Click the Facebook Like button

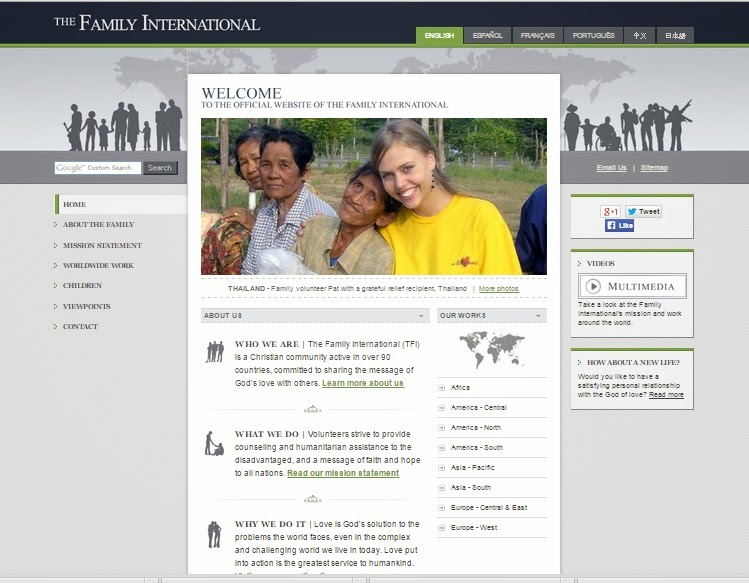coord(620,226)
